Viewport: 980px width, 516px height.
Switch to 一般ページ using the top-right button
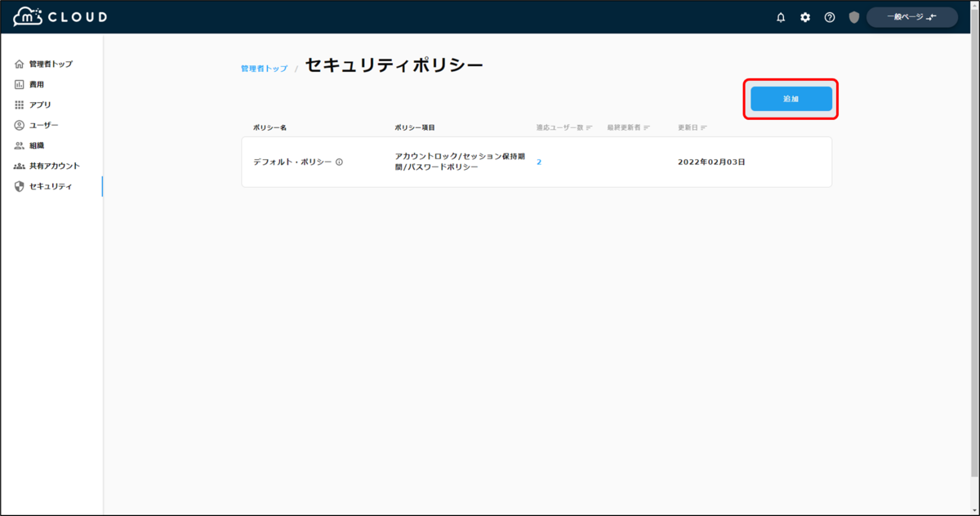911,16
